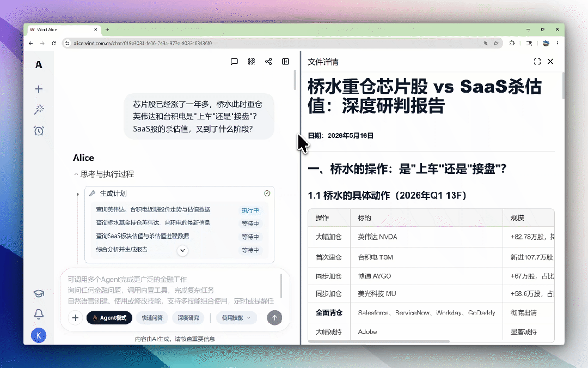The width and height of the screenshot is (588, 368).
Task: Click the user question message bubble
Action: click(x=199, y=117)
